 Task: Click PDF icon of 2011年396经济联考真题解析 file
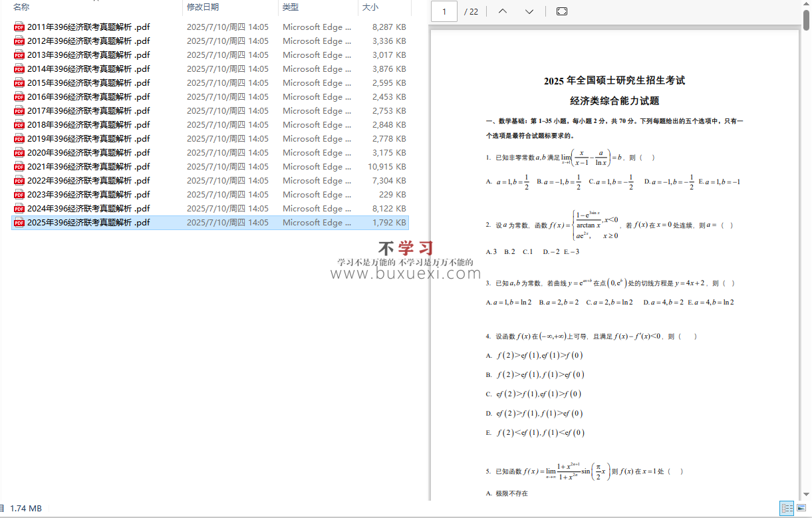pyautogui.click(x=19, y=27)
